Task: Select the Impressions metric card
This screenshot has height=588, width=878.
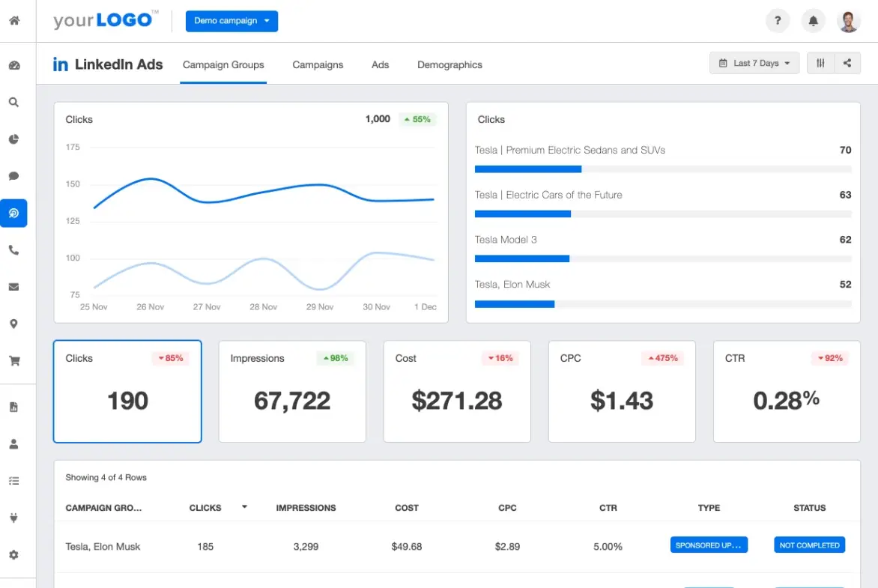Action: point(292,392)
